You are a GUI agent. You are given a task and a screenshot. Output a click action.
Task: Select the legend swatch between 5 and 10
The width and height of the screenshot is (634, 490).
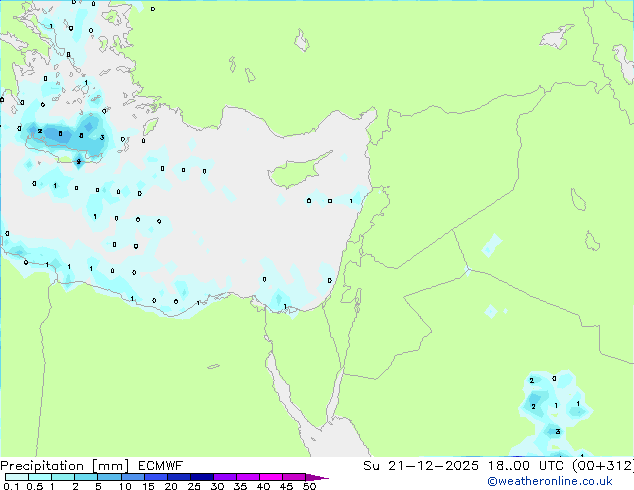point(109,477)
